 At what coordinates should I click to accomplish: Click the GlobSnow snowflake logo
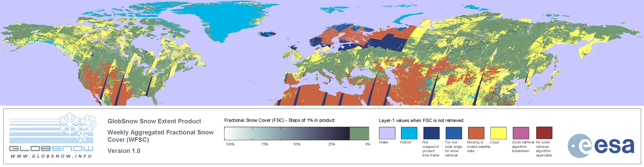coord(78,127)
